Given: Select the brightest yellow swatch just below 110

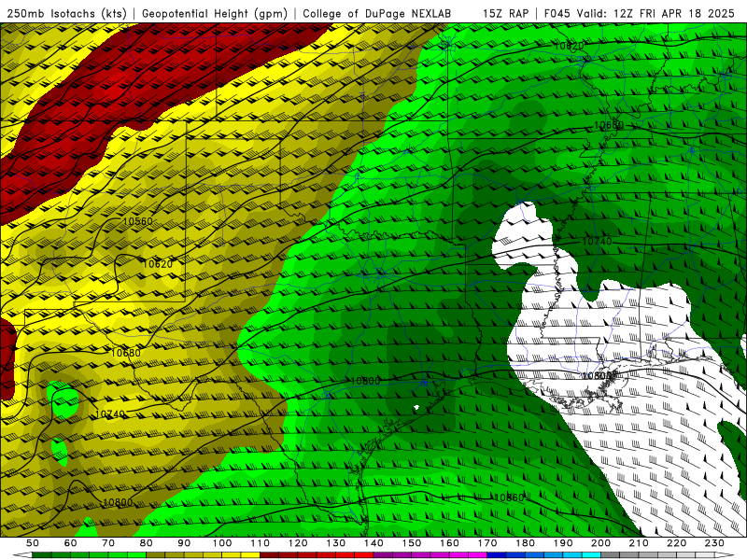Looking at the screenshot, I should click(x=250, y=555).
